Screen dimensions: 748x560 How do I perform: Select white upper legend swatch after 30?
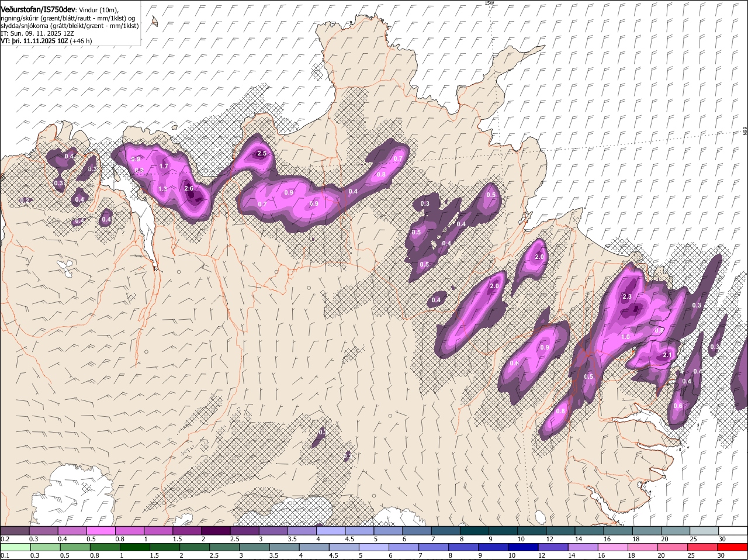click(x=733, y=531)
